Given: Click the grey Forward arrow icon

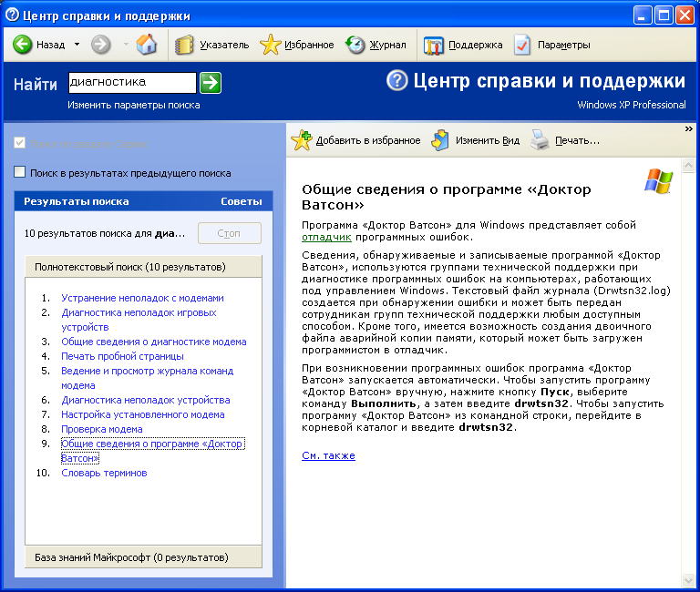Looking at the screenshot, I should (101, 45).
